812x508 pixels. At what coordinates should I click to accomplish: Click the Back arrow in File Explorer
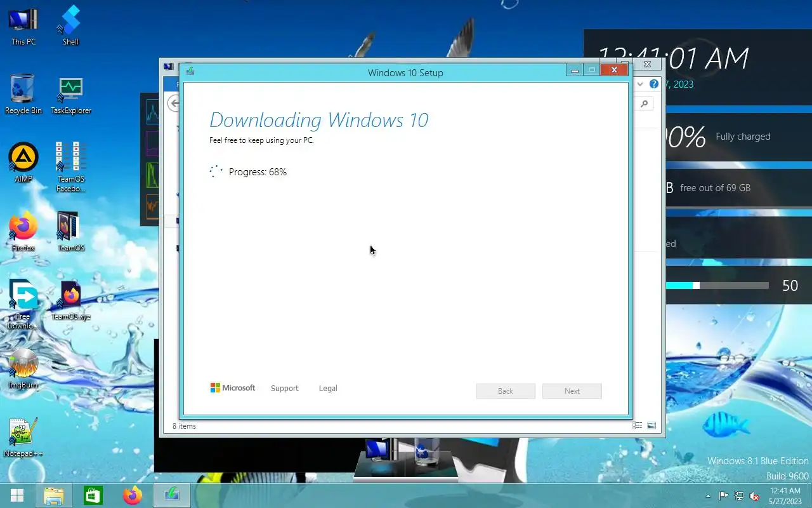tap(174, 104)
